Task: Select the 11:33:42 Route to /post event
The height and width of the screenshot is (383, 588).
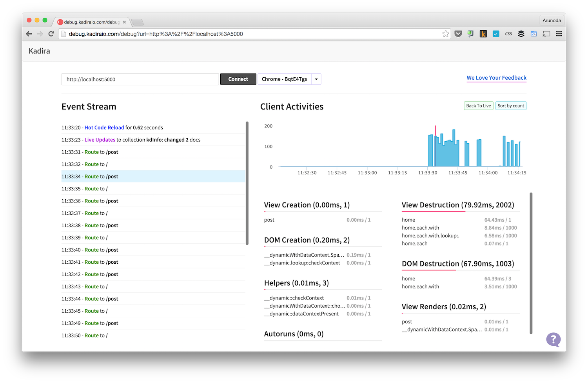Action: (153, 274)
